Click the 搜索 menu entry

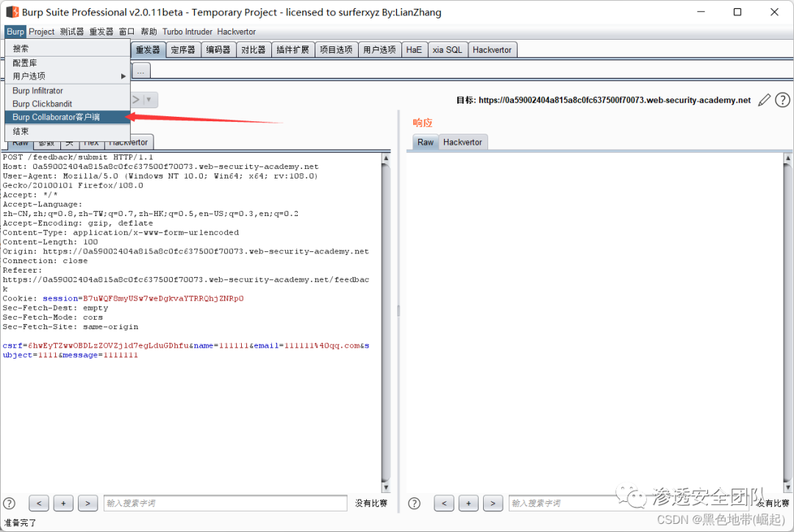(68, 48)
